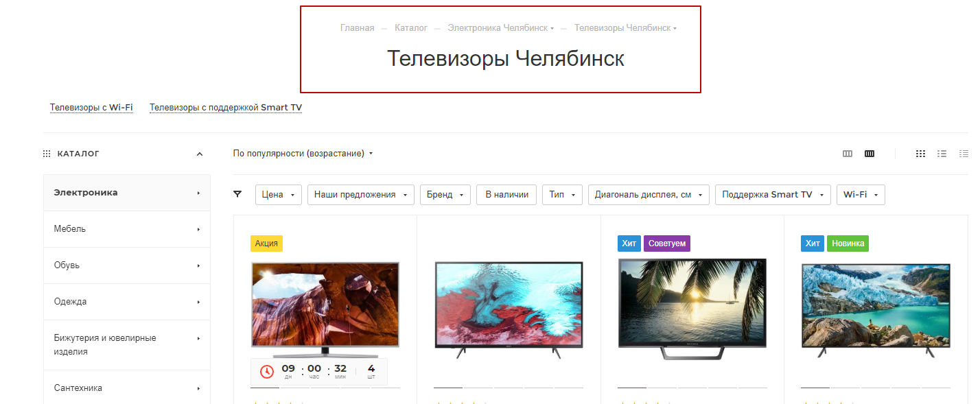Open the third TV with palm sunset image
Image resolution: width=980 pixels, height=404 pixels.
click(x=692, y=309)
